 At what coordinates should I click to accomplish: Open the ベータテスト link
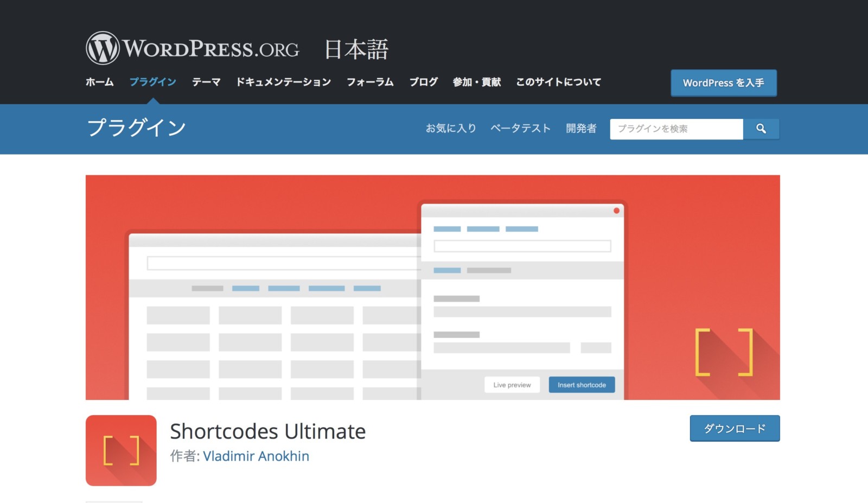pyautogui.click(x=520, y=128)
